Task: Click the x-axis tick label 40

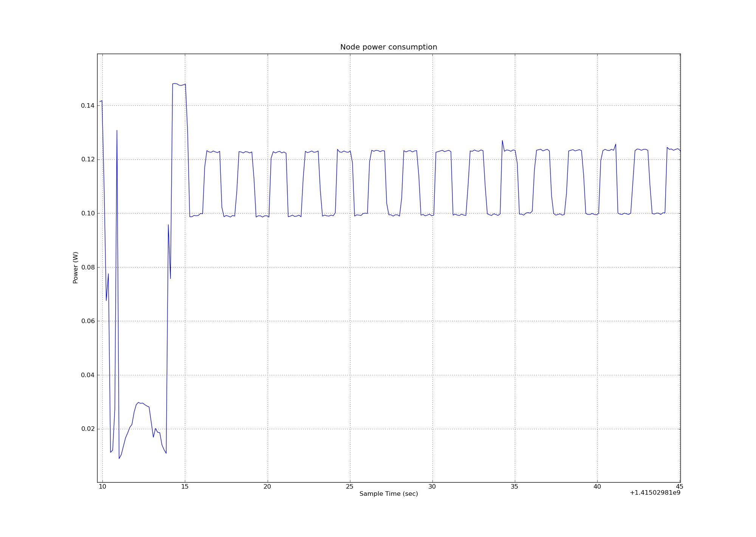Action: pyautogui.click(x=597, y=487)
